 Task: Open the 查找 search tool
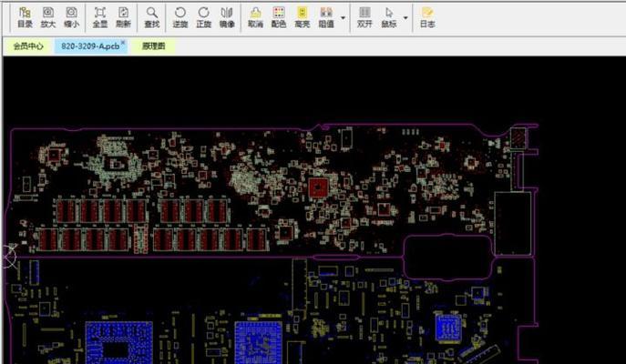coord(151,17)
